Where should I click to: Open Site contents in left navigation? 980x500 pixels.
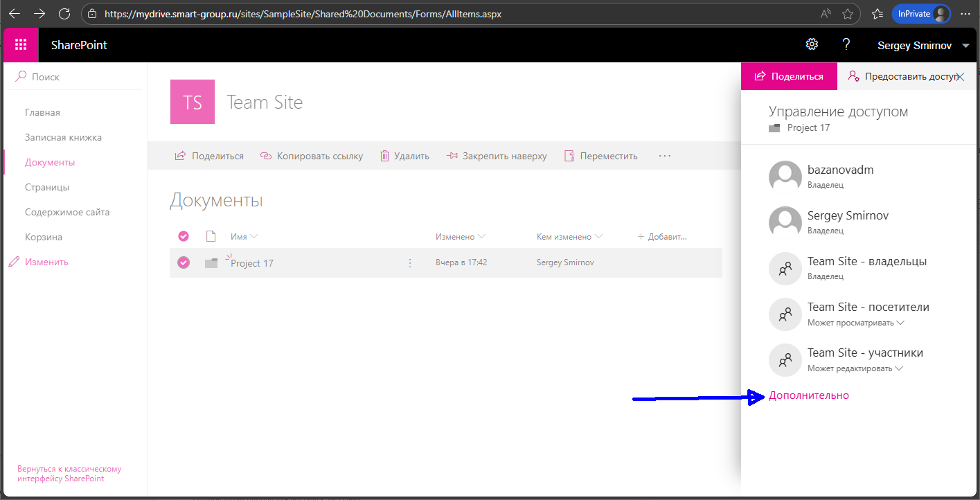[x=67, y=212]
